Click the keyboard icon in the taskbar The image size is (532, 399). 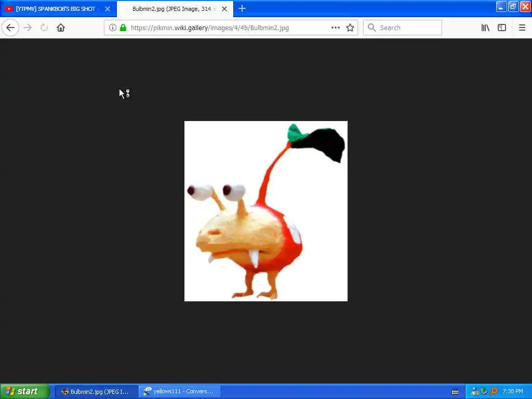click(455, 392)
